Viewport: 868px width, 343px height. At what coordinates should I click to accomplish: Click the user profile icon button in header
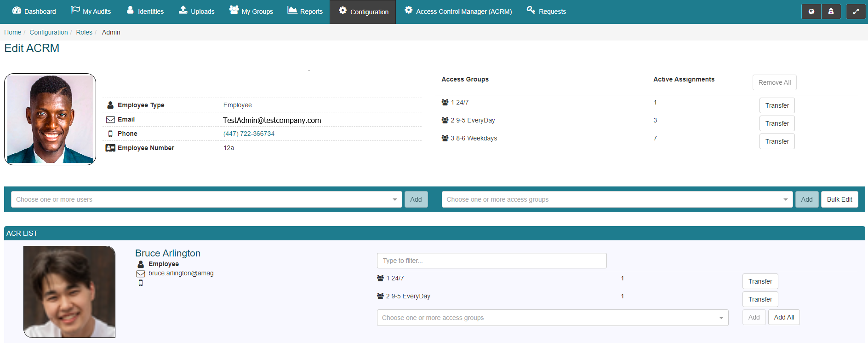click(x=831, y=12)
